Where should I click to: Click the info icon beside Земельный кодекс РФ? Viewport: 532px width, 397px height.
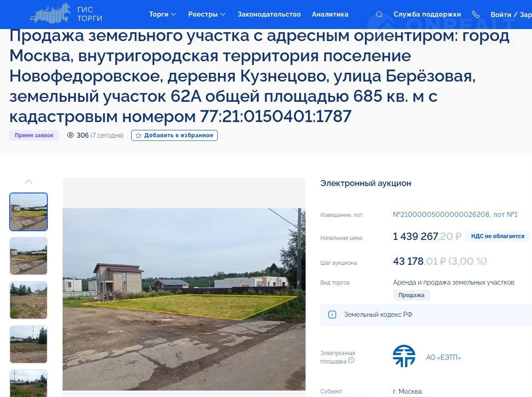(332, 315)
